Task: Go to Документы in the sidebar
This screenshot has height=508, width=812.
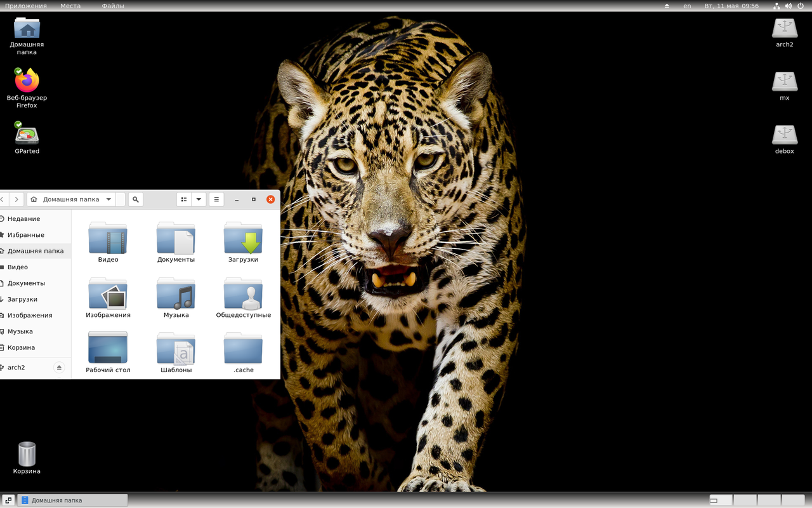Action: 36,283
